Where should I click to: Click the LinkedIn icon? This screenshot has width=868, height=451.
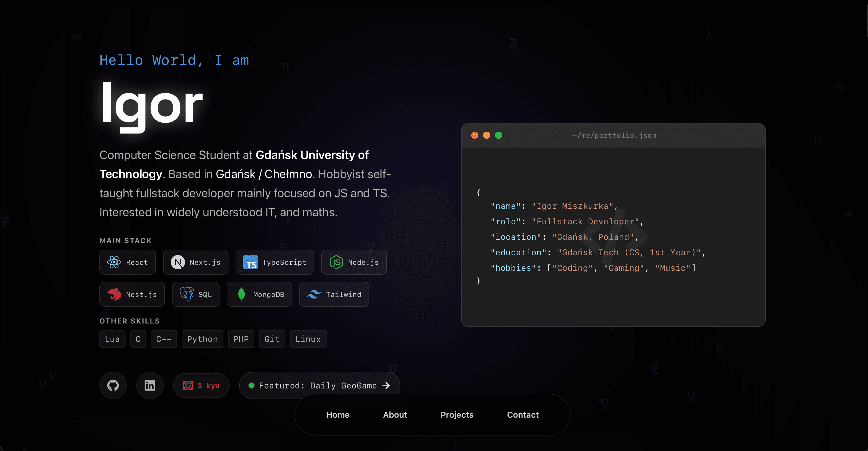[x=150, y=385]
